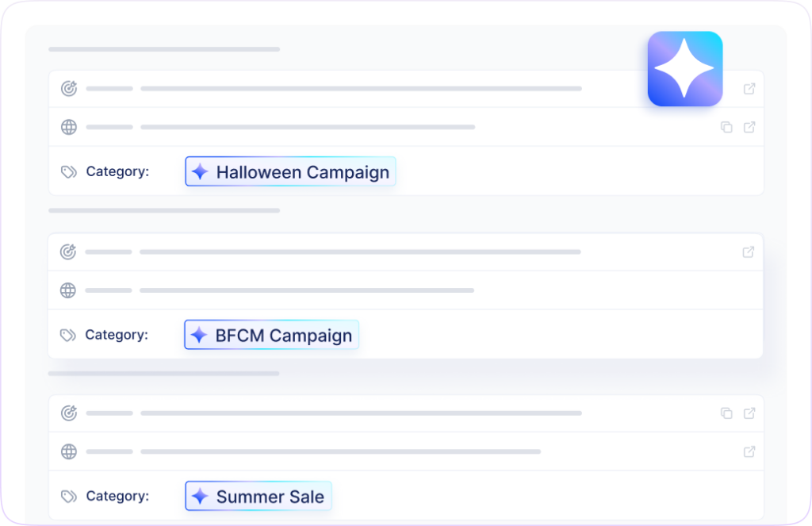Click the large AI sparkle app icon
Screen dimensions: 812x526
pos(685,69)
